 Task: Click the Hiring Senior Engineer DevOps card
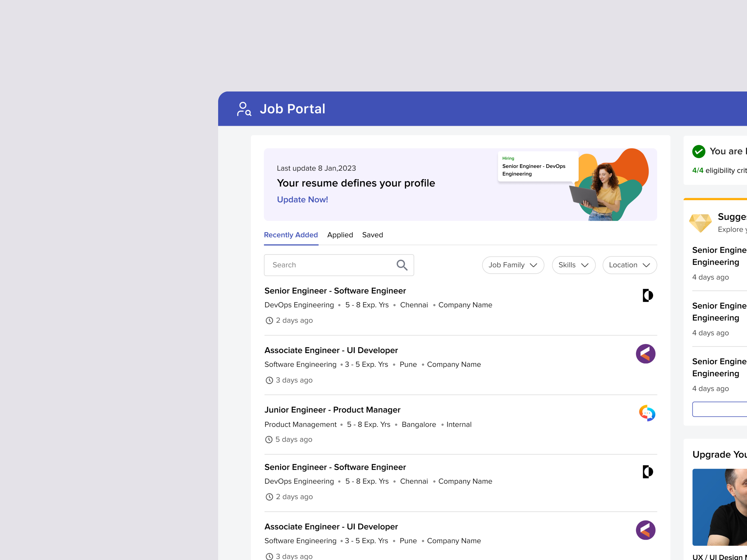[x=537, y=166]
